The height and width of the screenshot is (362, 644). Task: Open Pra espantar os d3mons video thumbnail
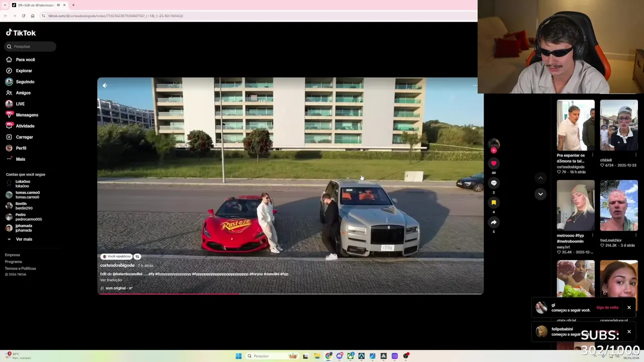point(576,125)
